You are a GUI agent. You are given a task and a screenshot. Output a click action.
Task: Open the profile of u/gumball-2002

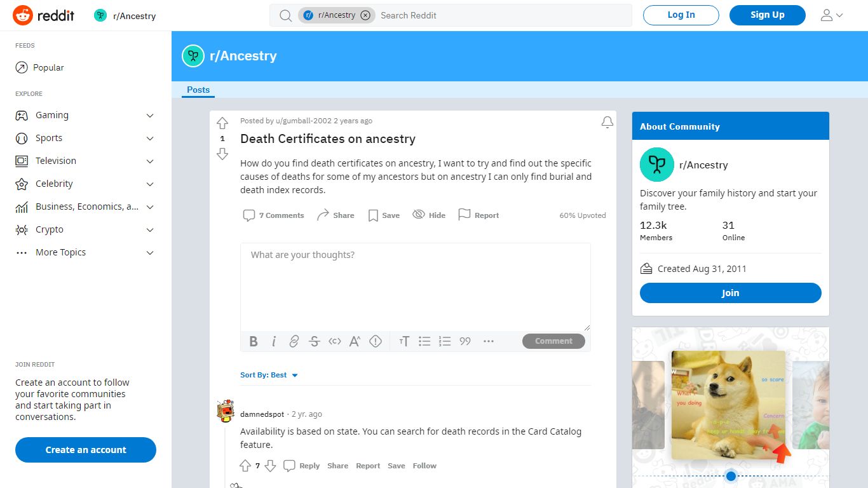(304, 121)
